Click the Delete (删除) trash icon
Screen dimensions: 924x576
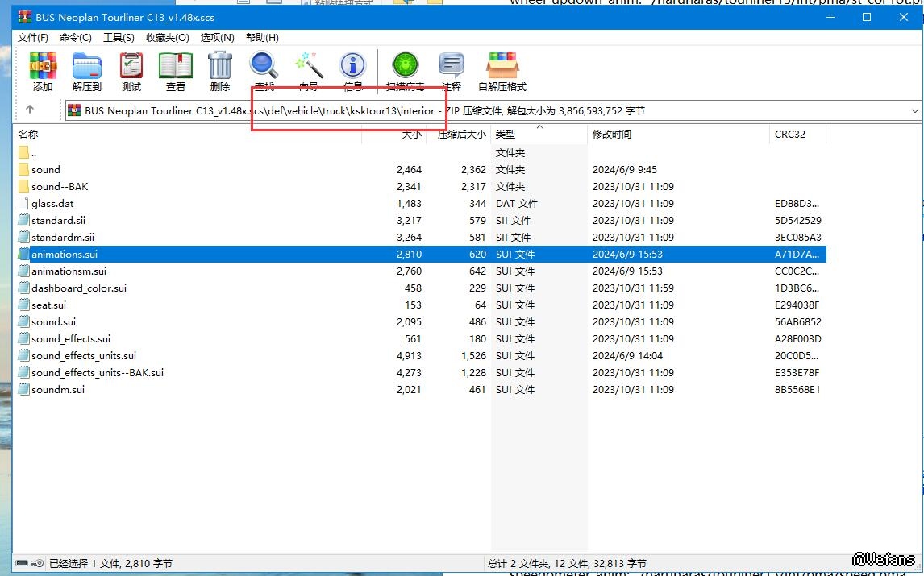coord(219,71)
